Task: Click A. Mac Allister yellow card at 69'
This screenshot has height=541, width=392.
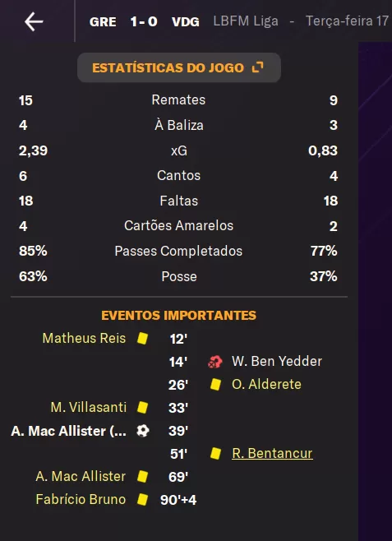Action: coord(142,477)
